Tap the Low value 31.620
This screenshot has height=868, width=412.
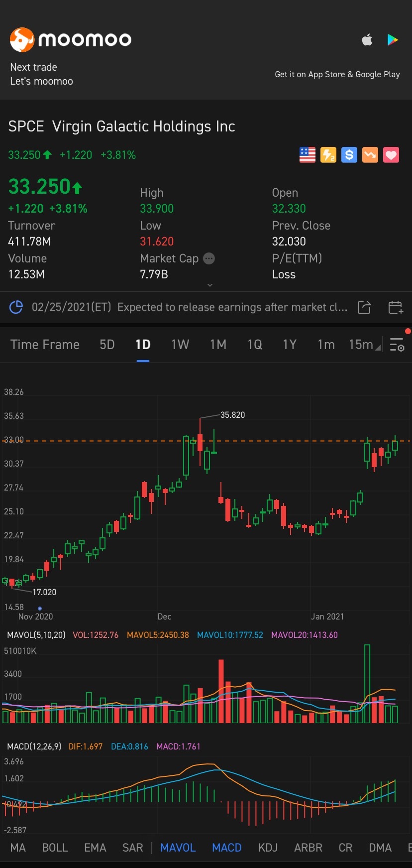pos(157,242)
